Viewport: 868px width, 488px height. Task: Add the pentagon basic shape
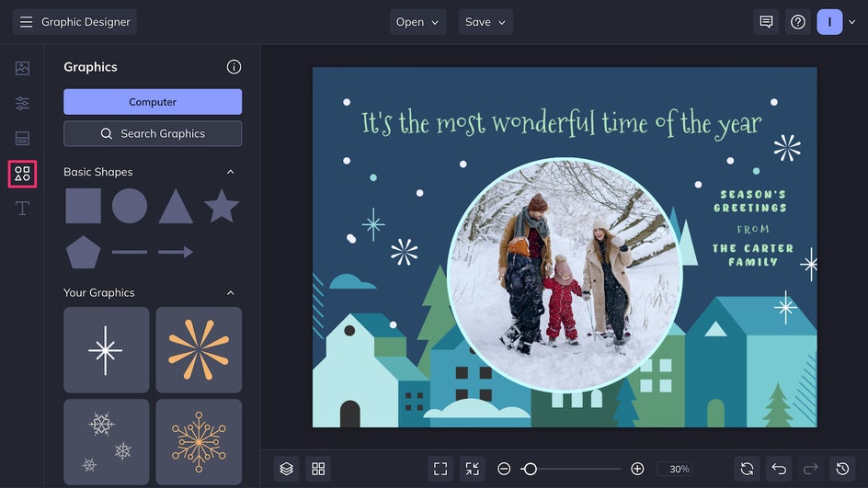(83, 253)
